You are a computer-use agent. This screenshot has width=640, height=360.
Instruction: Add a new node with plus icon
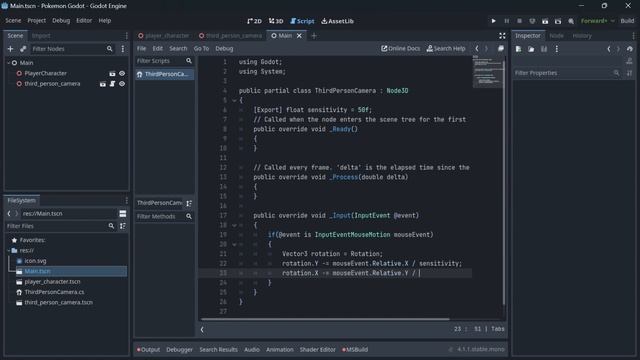point(11,49)
